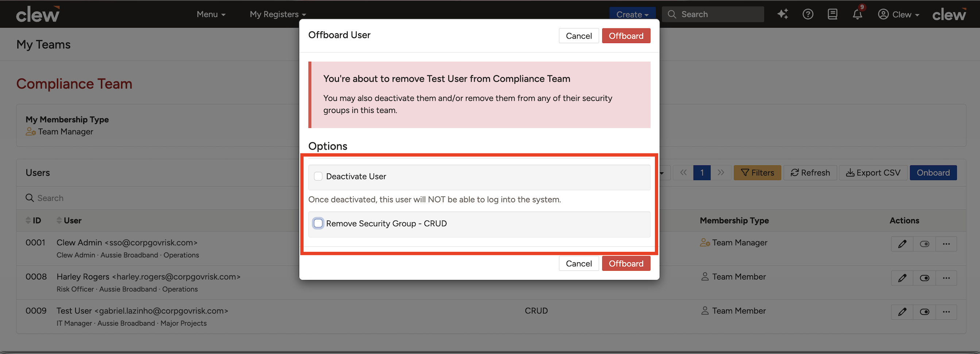
Task: Click the edit pencil for Test User
Action: pyautogui.click(x=902, y=312)
